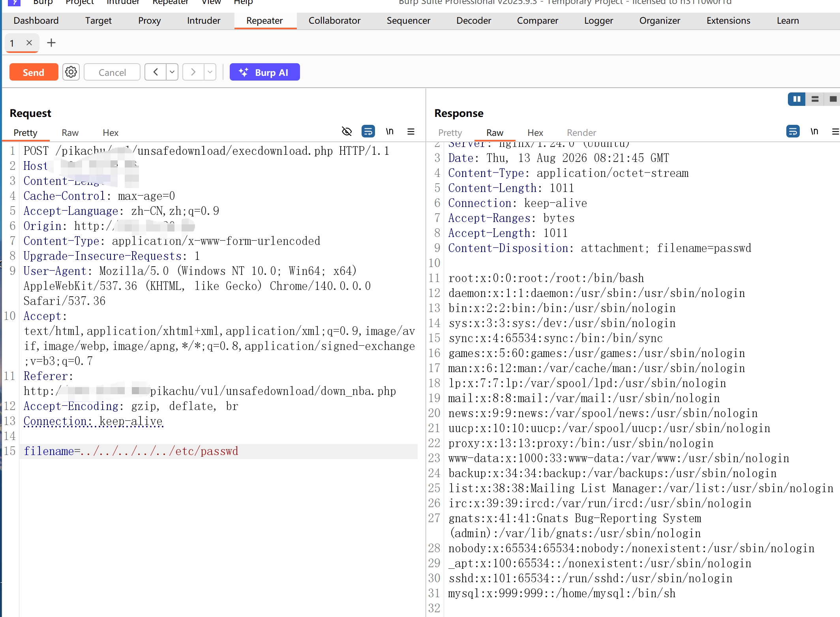
Task: Click the "Accept-Ranges" response header
Action: pyautogui.click(x=489, y=218)
